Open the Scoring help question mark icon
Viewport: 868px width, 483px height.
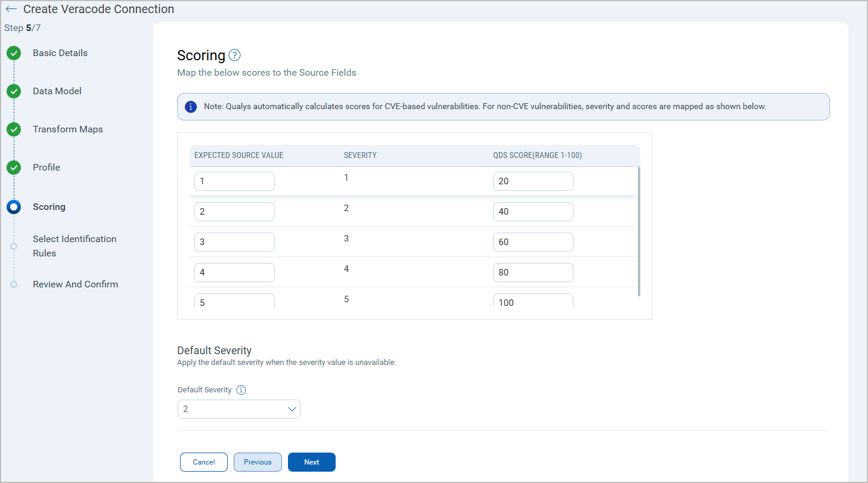(x=234, y=55)
